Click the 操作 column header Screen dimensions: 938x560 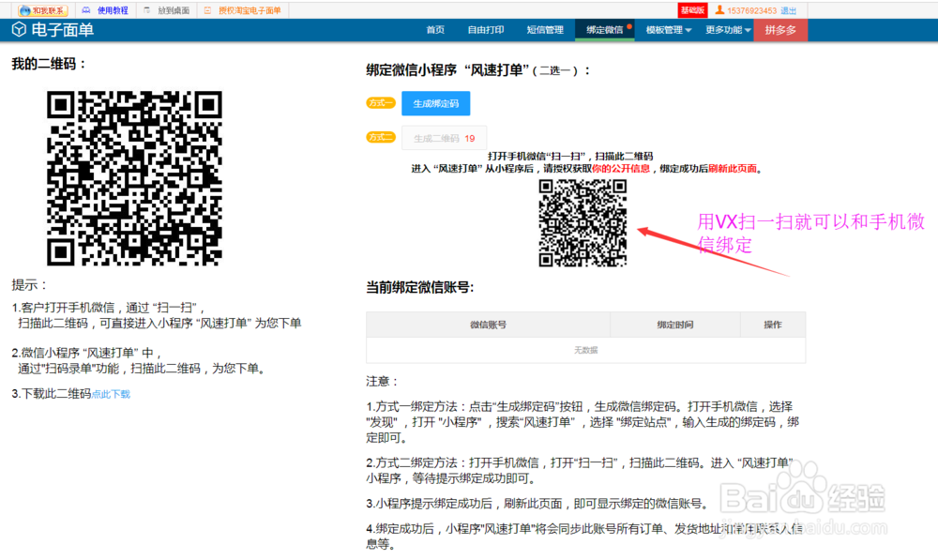[x=772, y=325]
